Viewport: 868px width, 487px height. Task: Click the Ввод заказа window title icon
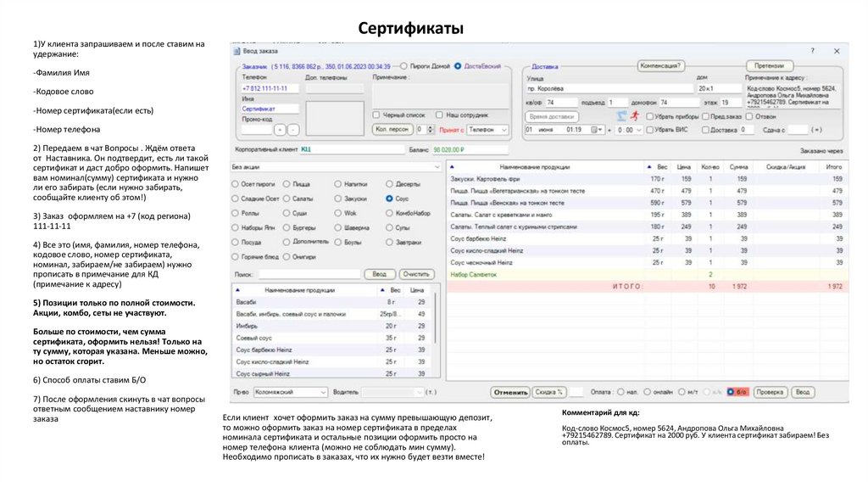[x=237, y=51]
